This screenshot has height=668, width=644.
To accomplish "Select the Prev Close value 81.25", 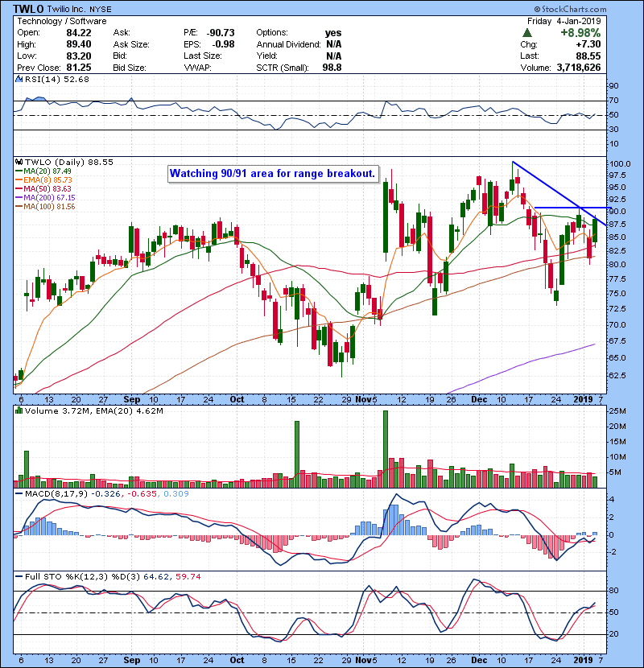I will (79, 68).
